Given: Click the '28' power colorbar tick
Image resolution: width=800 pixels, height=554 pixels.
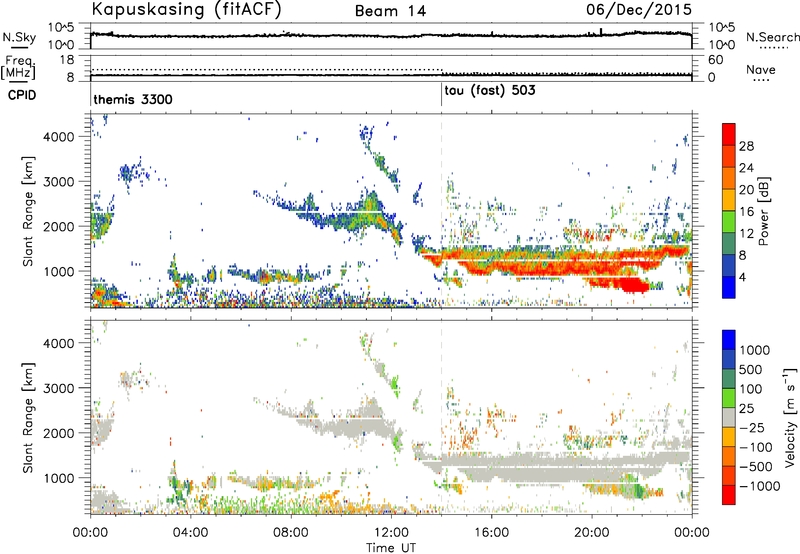Looking at the screenshot, I should 746,146.
